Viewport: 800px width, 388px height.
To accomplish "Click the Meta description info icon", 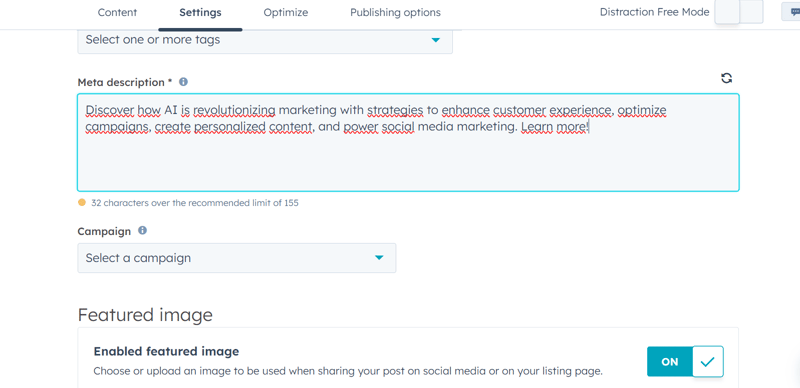I will [x=183, y=82].
